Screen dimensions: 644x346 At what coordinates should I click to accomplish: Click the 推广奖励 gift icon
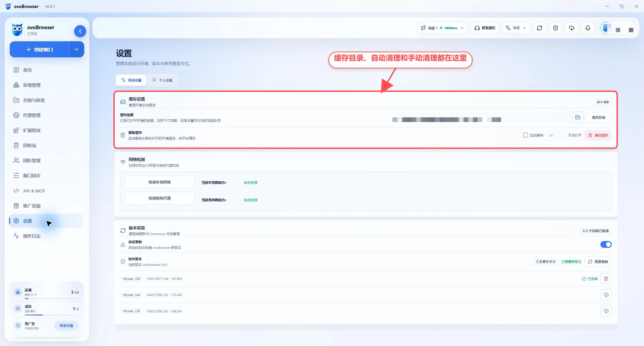tap(16, 206)
